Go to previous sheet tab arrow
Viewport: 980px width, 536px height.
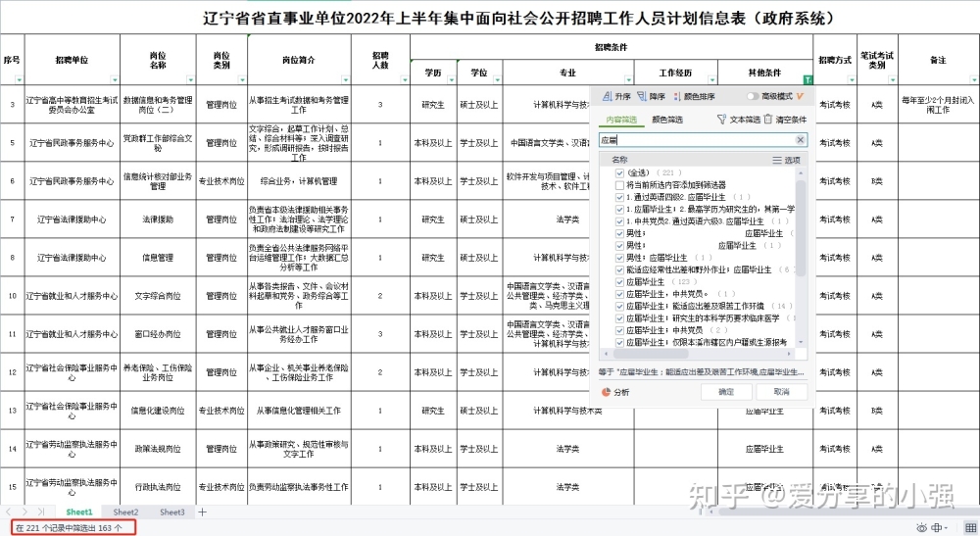9,512
